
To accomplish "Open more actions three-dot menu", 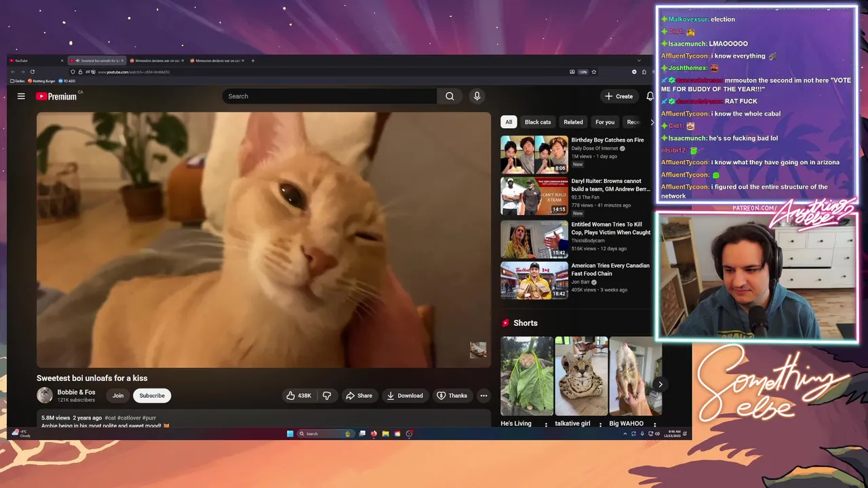I will click(x=484, y=396).
